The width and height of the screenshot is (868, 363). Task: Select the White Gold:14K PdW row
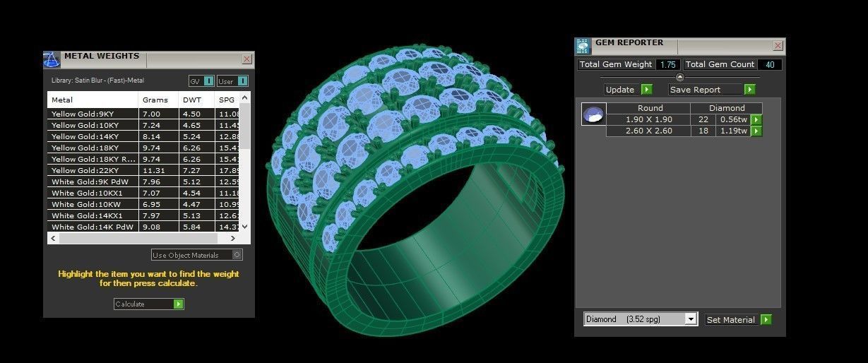tap(144, 227)
